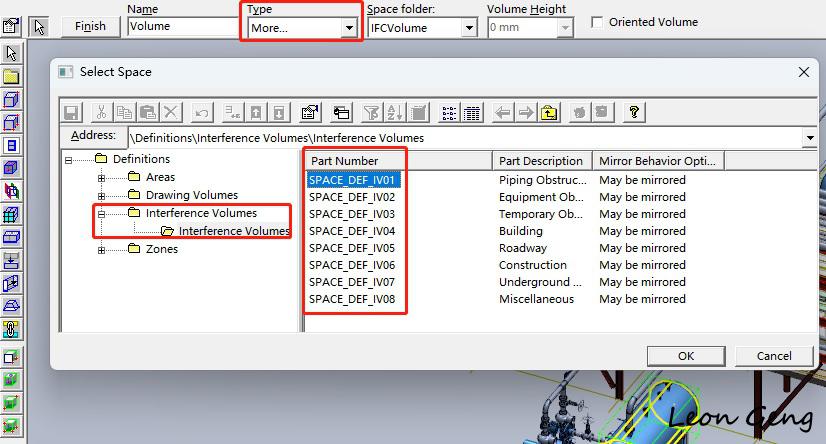826x444 pixels.
Task: Switch to Grid View icon
Action: point(472,113)
